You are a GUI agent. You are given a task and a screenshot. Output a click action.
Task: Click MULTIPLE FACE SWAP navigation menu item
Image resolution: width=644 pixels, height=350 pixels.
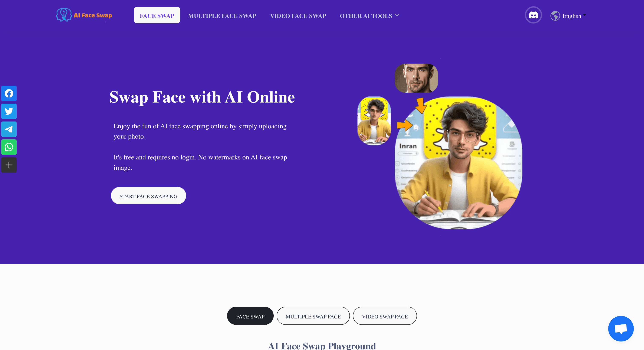pos(222,16)
